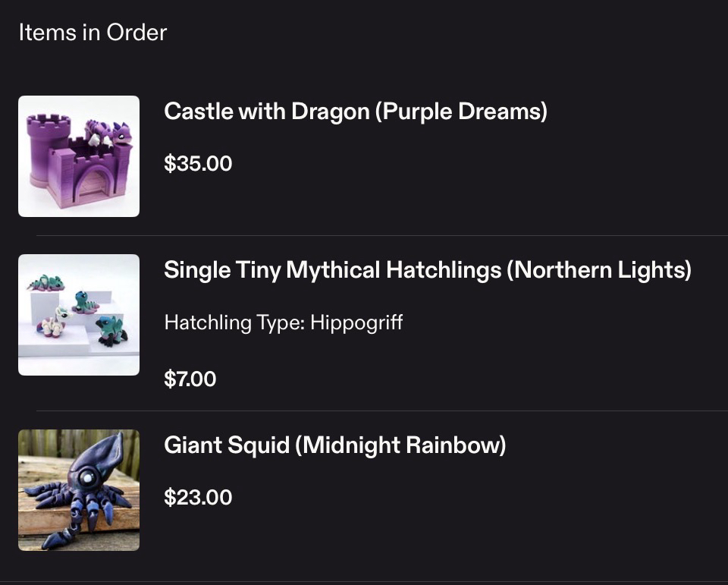728x585 pixels.
Task: Select the Single Tiny Mythical Hatchlings title
Action: 427,270
